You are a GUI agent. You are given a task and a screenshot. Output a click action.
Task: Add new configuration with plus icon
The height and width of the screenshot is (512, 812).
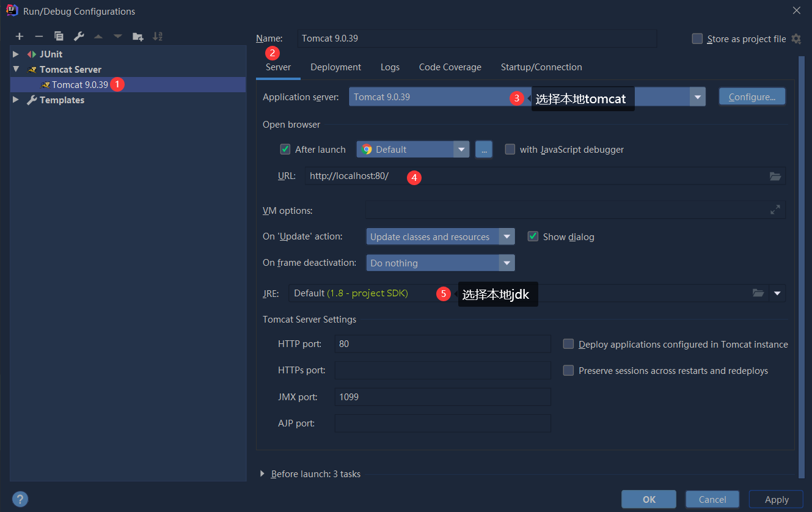click(20, 37)
